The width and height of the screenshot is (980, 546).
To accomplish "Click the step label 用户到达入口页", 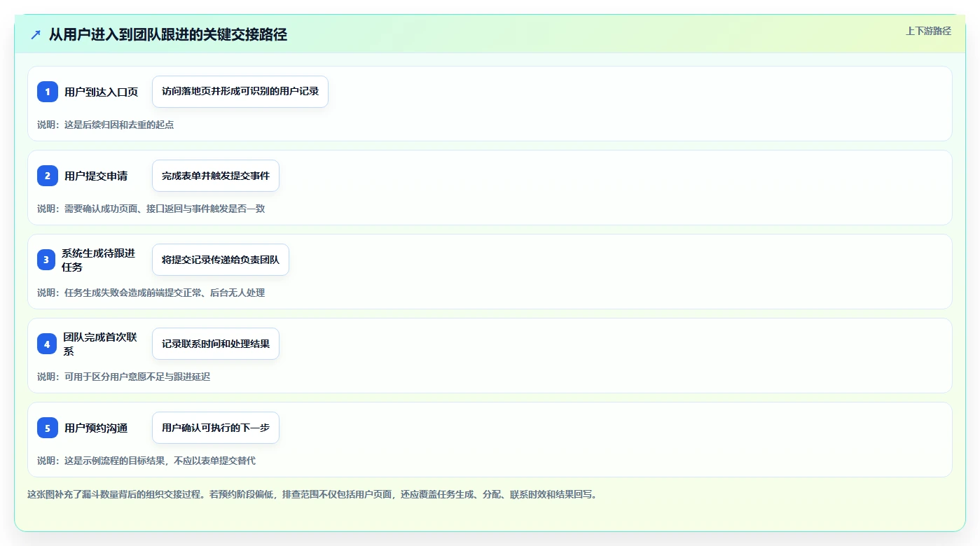I will (x=101, y=92).
